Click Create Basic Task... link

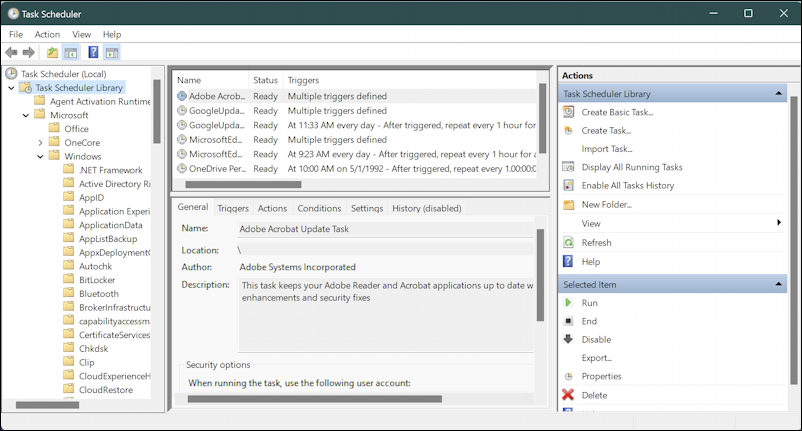pyautogui.click(x=617, y=112)
